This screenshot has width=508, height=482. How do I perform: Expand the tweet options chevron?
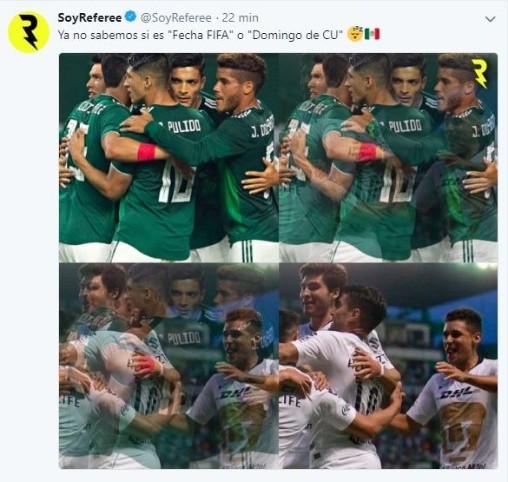click(490, 19)
